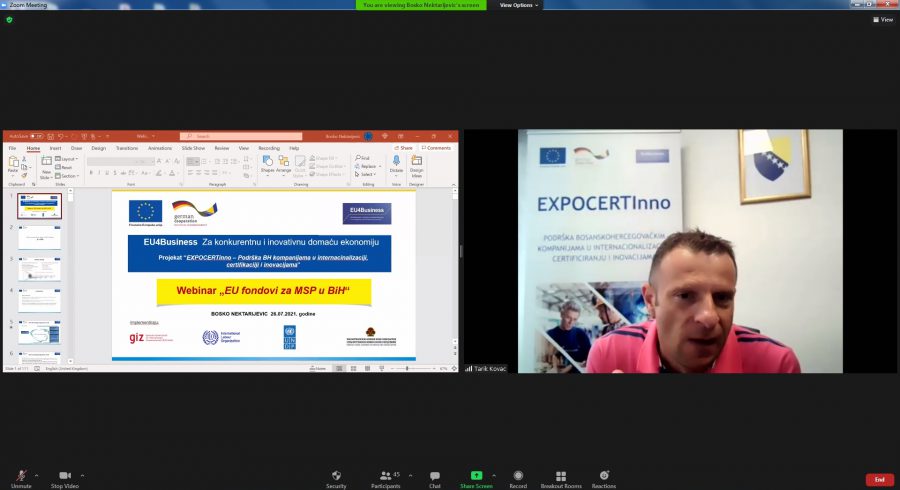Click Reset in Slides group
This screenshot has width=900, height=490.
pyautogui.click(x=64, y=168)
